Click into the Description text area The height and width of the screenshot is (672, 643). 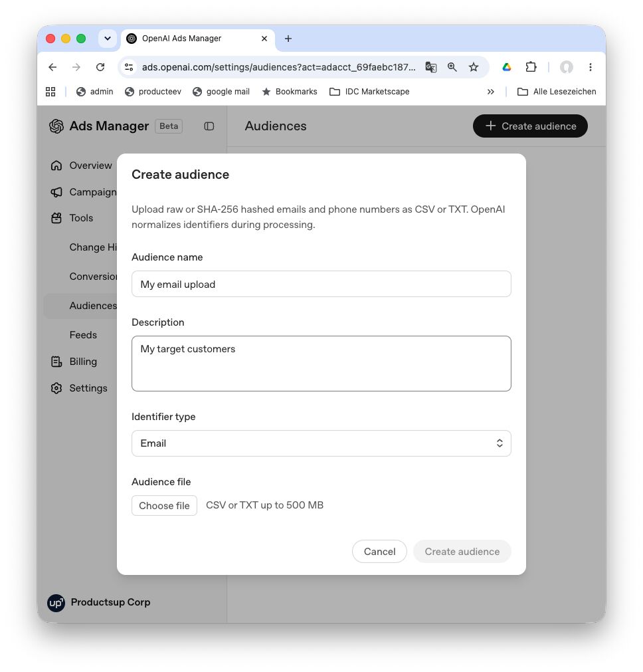point(321,364)
